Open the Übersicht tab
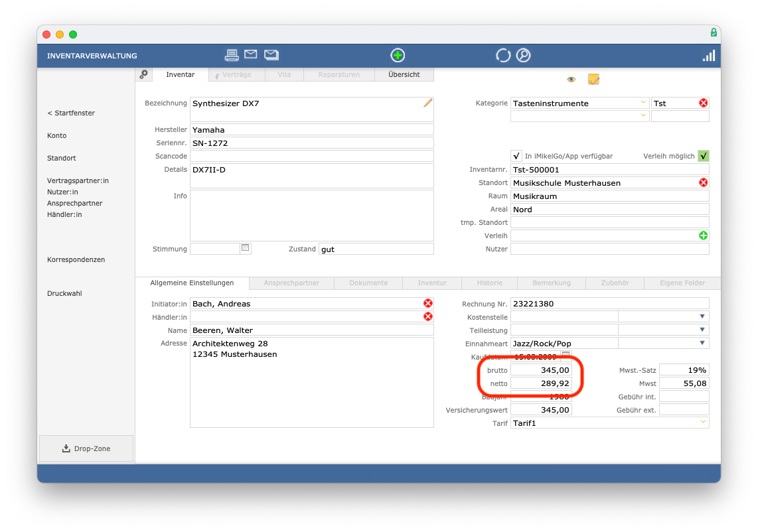 point(404,74)
